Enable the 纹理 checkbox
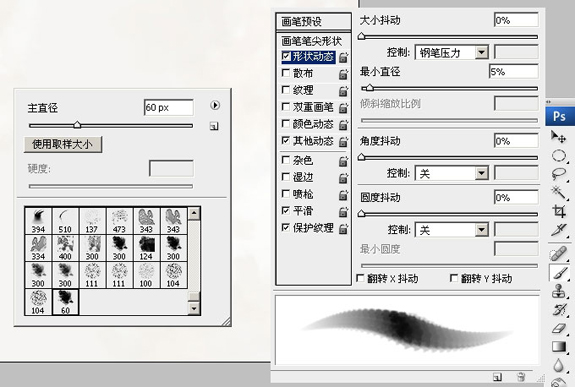 [x=286, y=90]
